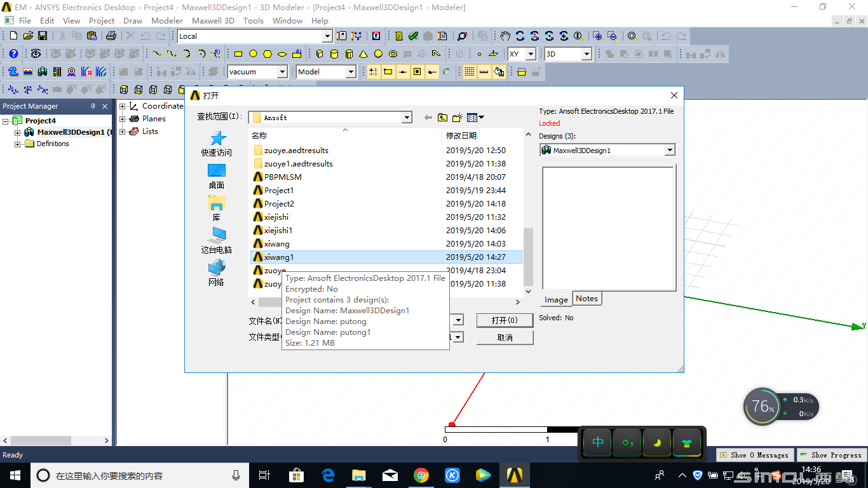Image resolution: width=868 pixels, height=488 pixels.
Task: Click the Zoom In area icon
Action: (x=597, y=36)
